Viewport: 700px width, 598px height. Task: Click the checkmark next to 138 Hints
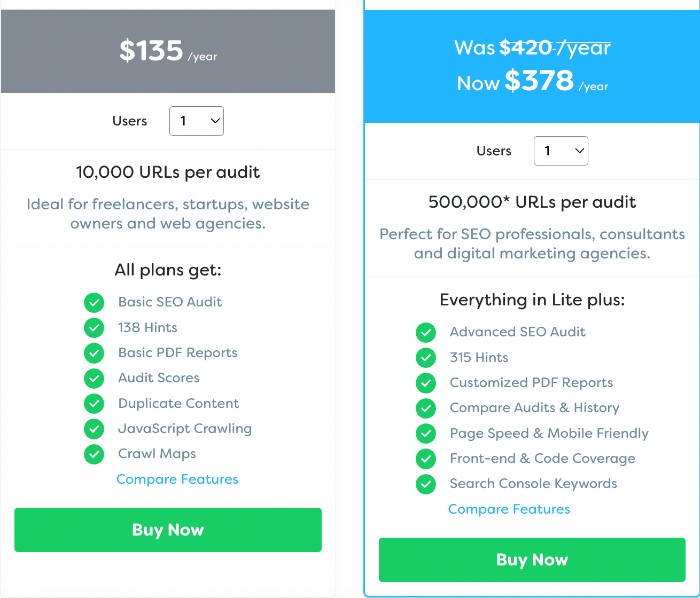point(94,327)
